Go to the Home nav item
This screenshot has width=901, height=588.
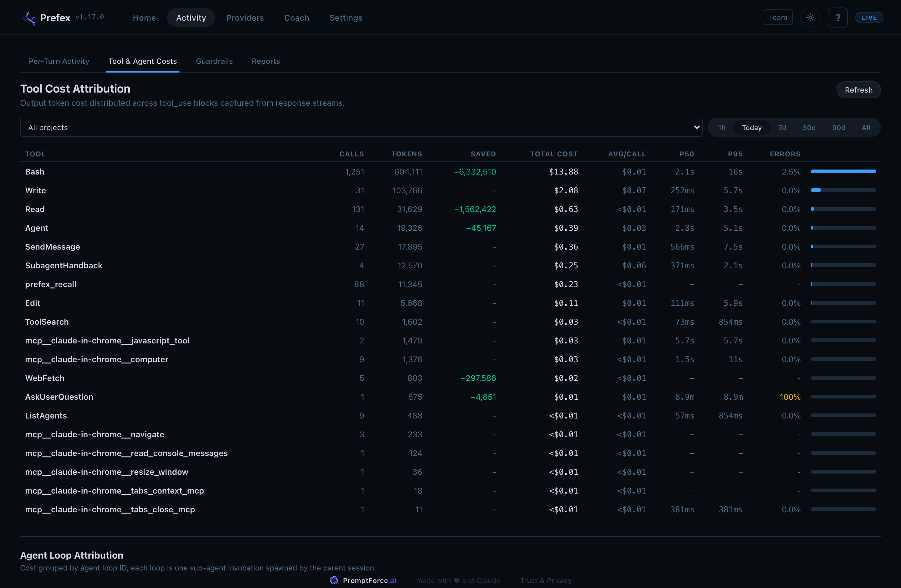click(x=144, y=18)
